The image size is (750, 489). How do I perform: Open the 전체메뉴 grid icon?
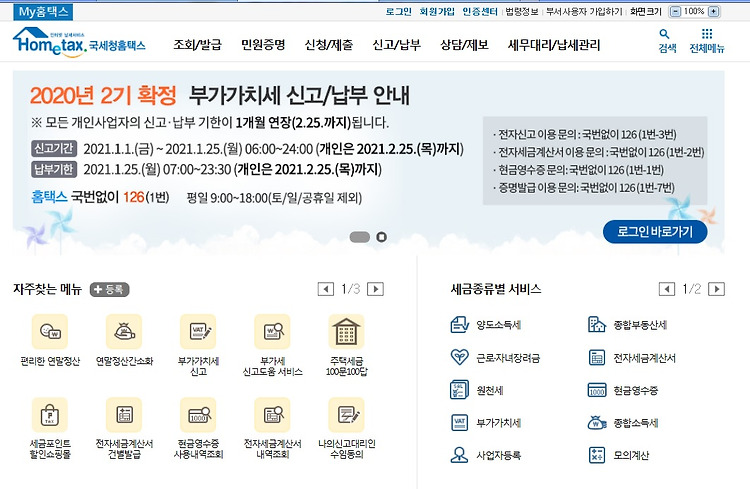pyautogui.click(x=707, y=34)
